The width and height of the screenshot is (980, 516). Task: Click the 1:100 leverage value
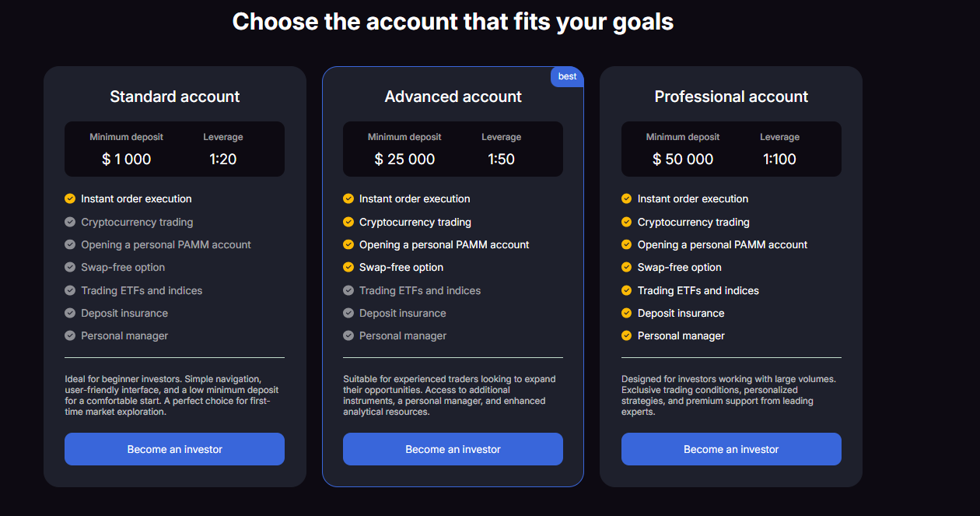(779, 160)
